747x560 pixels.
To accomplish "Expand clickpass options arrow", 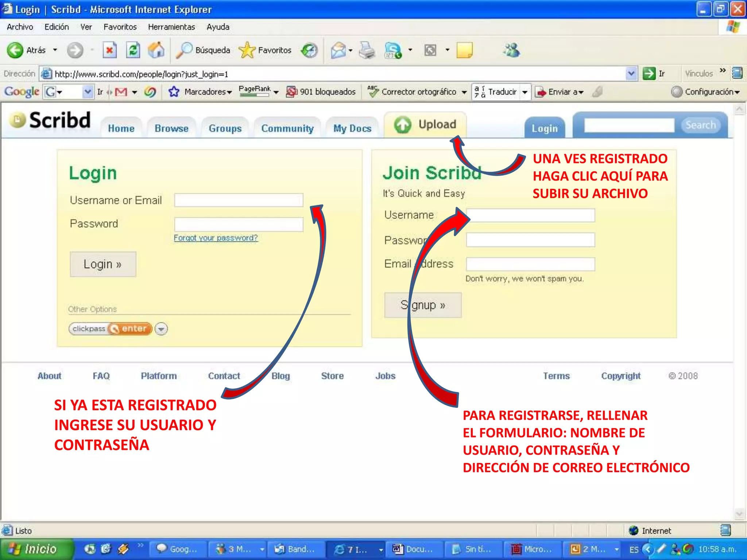I will click(161, 329).
